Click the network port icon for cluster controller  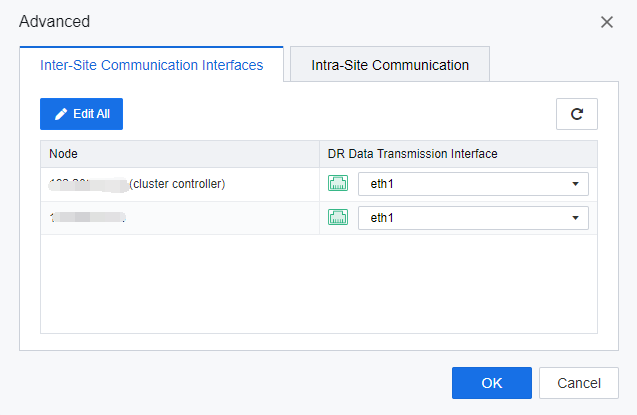pos(338,184)
